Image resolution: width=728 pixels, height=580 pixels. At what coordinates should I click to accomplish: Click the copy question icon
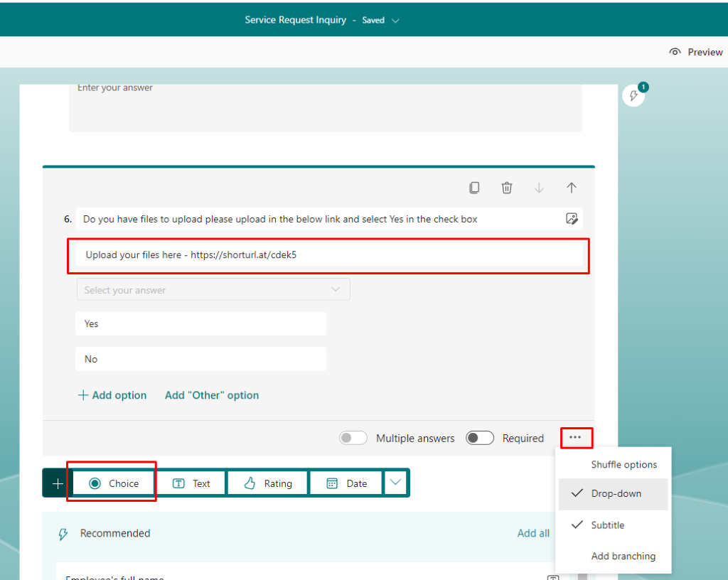[x=474, y=188]
